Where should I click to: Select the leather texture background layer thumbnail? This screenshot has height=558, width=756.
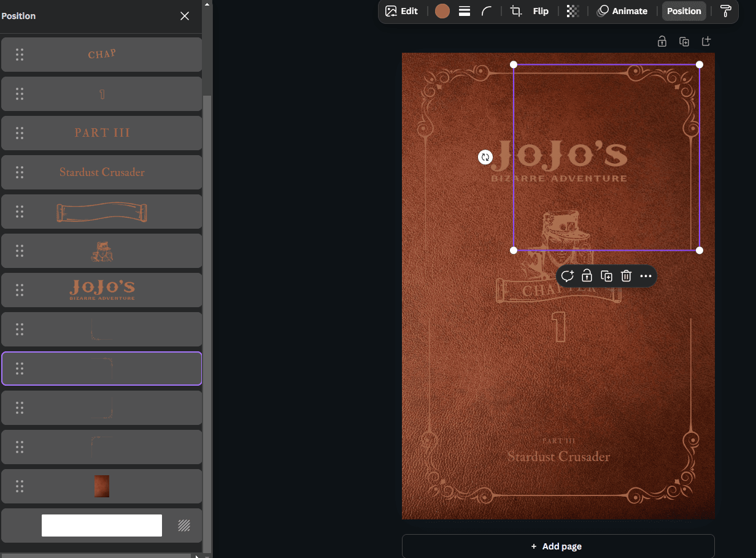[x=102, y=486]
